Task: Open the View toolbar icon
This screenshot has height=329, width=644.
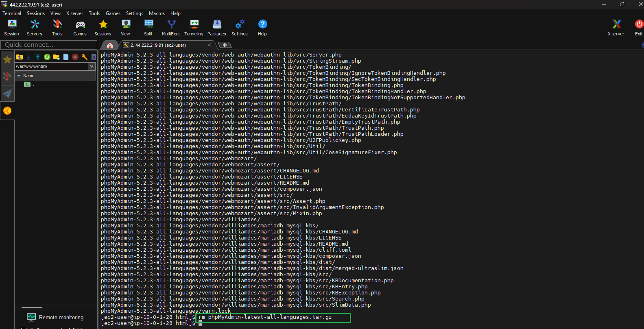Action: pos(126,28)
